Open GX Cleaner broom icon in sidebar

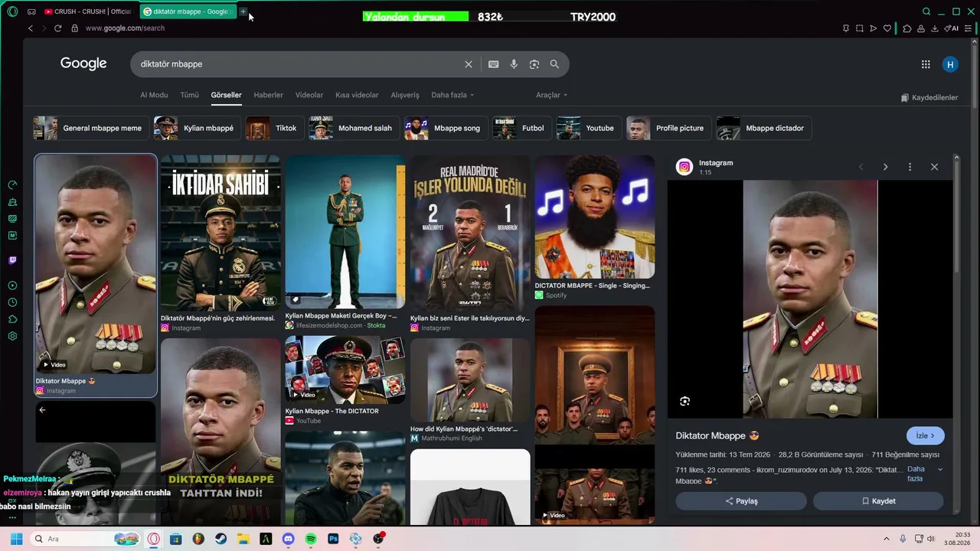(x=12, y=202)
